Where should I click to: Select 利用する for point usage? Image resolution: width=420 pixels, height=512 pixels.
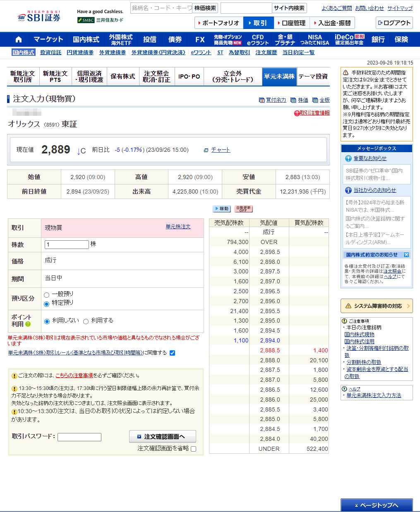[x=86, y=321]
